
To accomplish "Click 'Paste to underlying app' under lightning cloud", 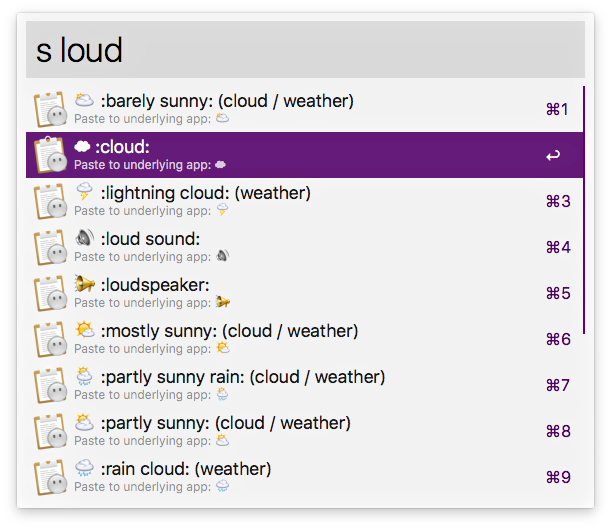I will 142,211.
